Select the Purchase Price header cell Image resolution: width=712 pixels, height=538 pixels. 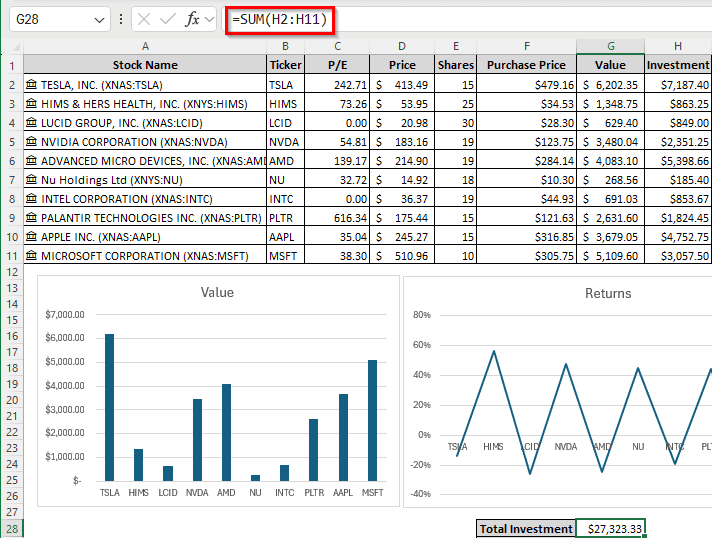coord(526,65)
